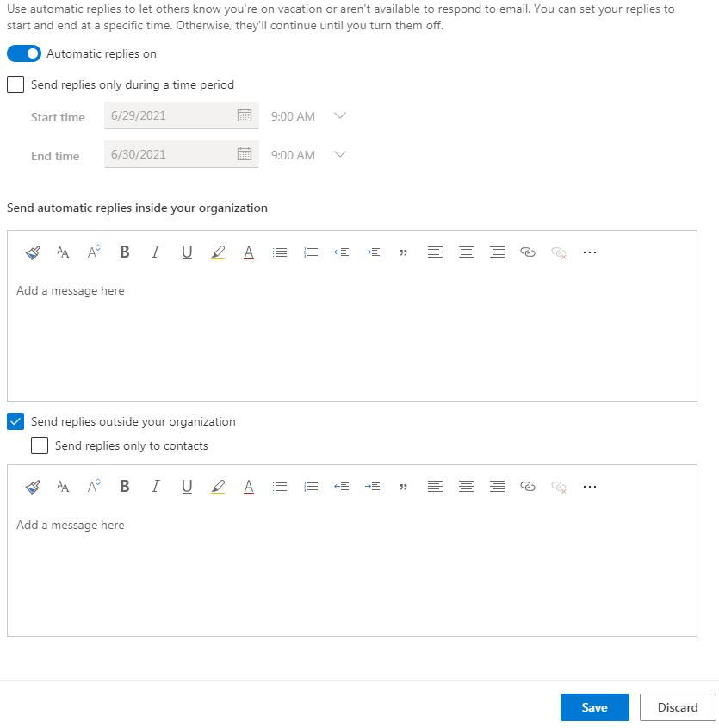
Task: Check Send replies only to contacts
Action: [40, 445]
